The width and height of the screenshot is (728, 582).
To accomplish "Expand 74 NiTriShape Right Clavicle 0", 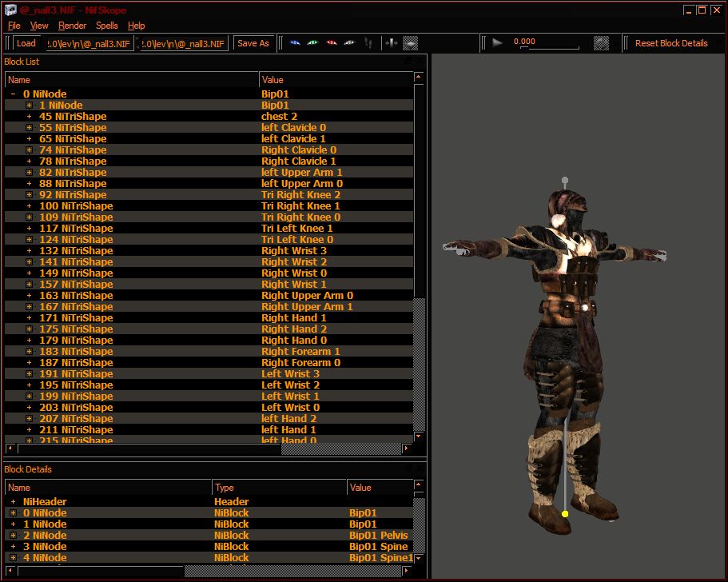I will tap(29, 149).
